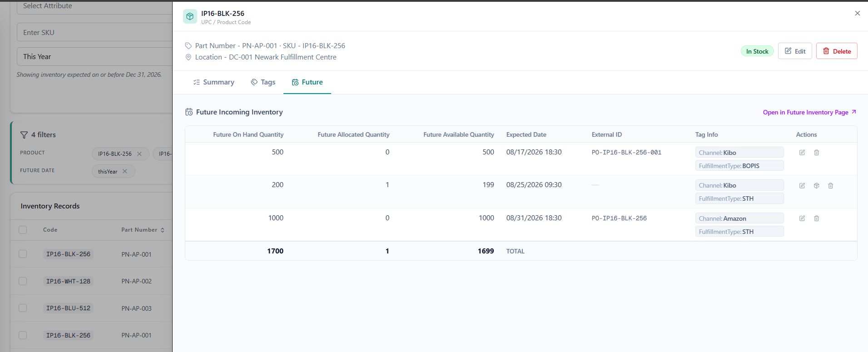This screenshot has height=352, width=868.
Task: Check the first IP16-BLK-256 row checkbox
Action: click(23, 254)
